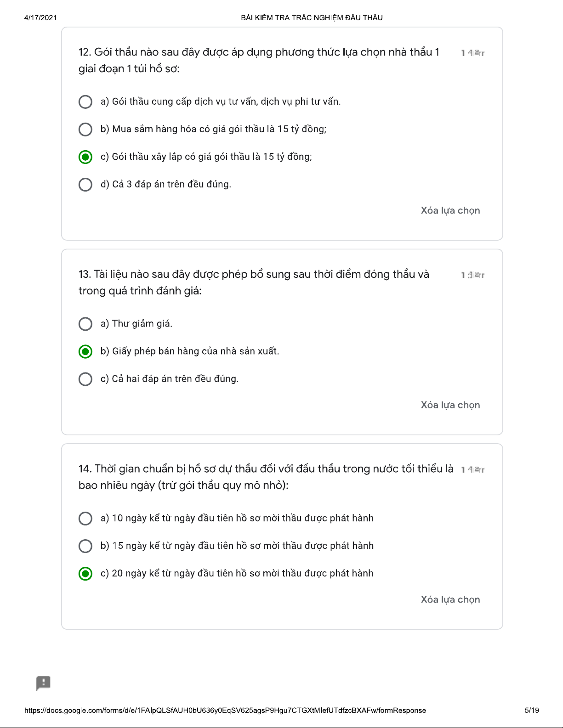Clear question 14 selection with Xóa lựa chọn
This screenshot has width=563, height=728.
(450, 599)
